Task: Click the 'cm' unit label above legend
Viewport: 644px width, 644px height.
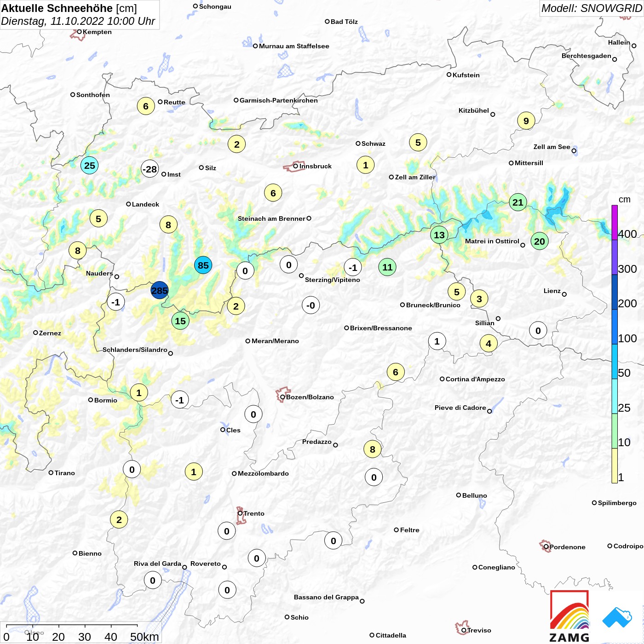Action: click(625, 200)
